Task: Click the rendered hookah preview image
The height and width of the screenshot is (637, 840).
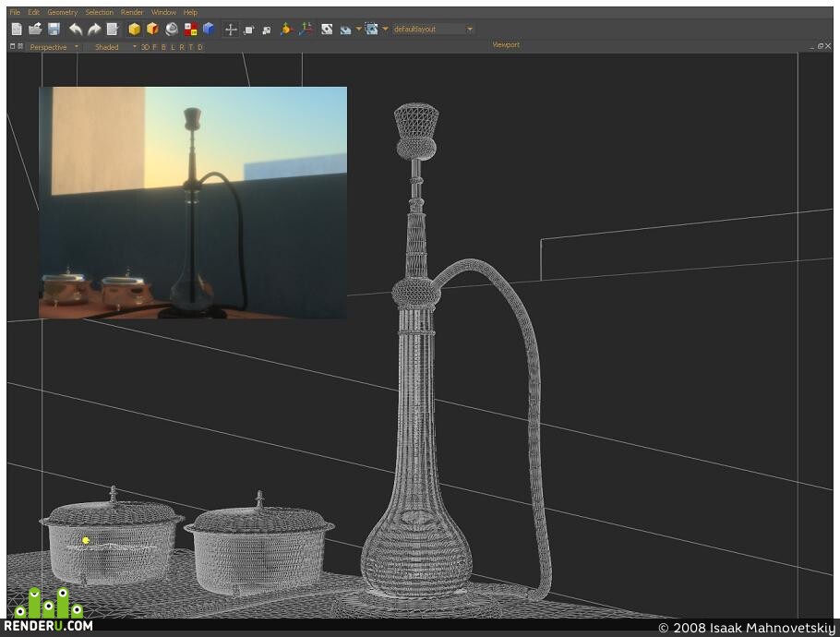Action: tap(193, 202)
